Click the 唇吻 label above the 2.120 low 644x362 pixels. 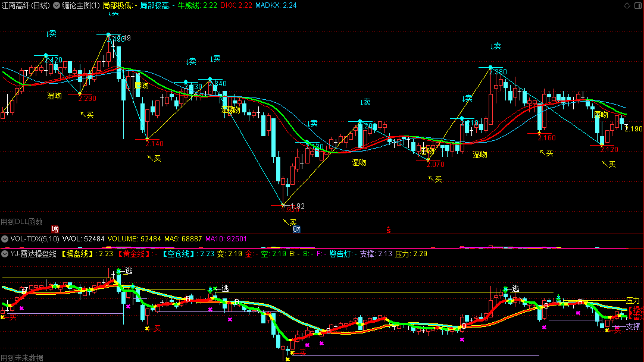(601, 115)
